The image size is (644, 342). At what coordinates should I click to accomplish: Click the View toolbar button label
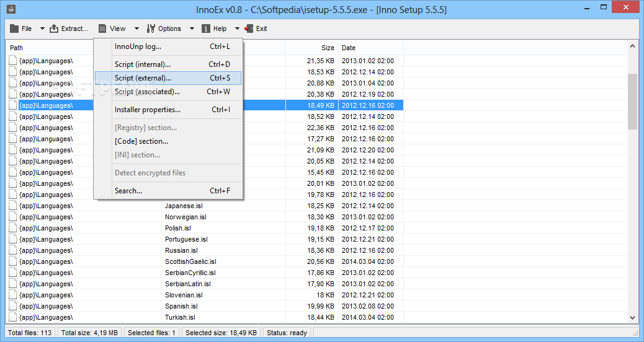117,28
